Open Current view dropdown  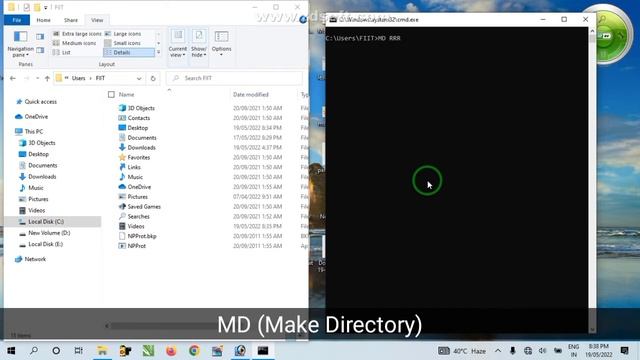pos(178,44)
